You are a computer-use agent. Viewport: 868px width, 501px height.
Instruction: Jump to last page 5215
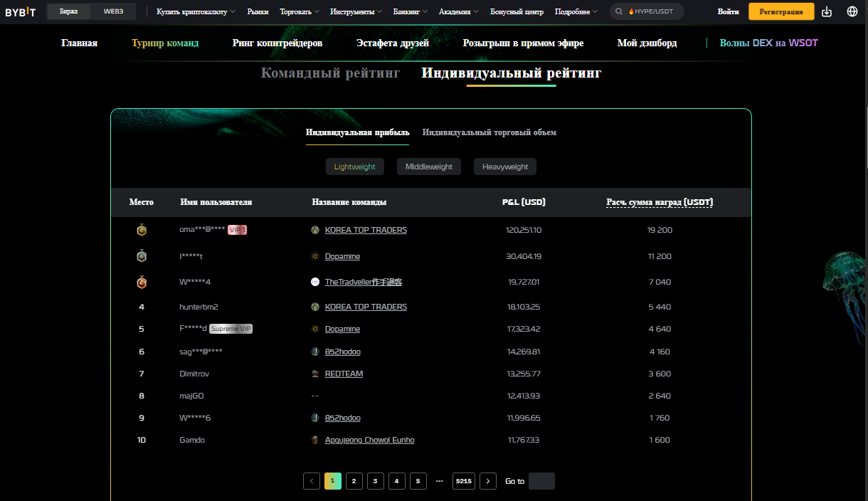pyautogui.click(x=464, y=481)
